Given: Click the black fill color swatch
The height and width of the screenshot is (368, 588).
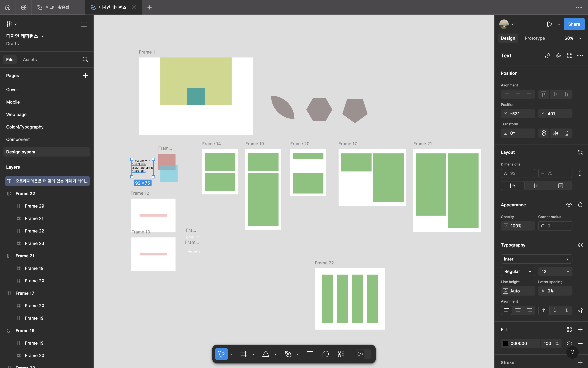Looking at the screenshot, I should 505,343.
